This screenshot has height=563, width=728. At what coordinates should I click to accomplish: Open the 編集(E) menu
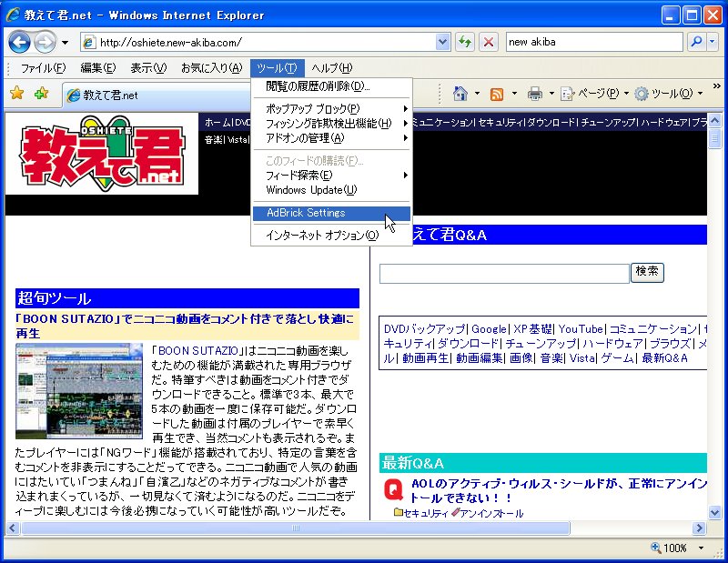point(98,68)
